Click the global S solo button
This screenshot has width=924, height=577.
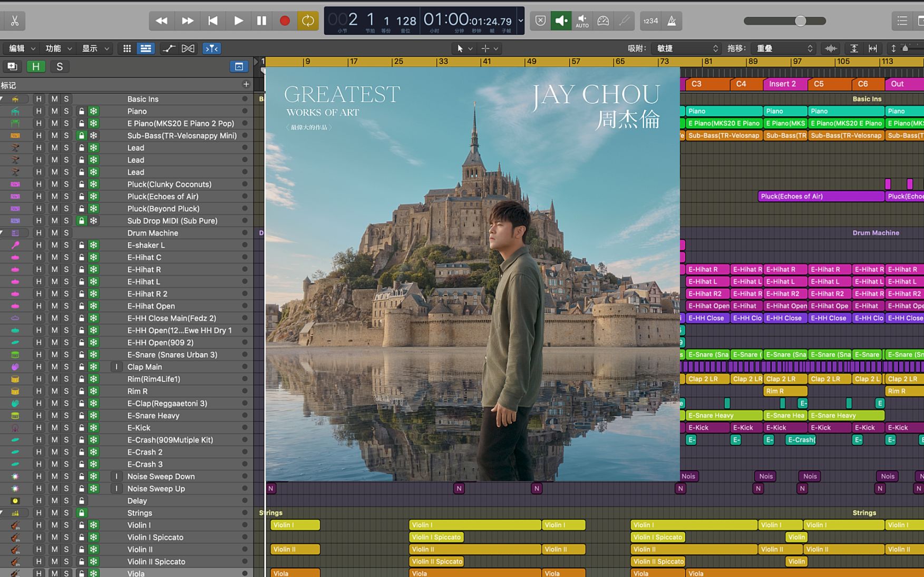pos(60,66)
